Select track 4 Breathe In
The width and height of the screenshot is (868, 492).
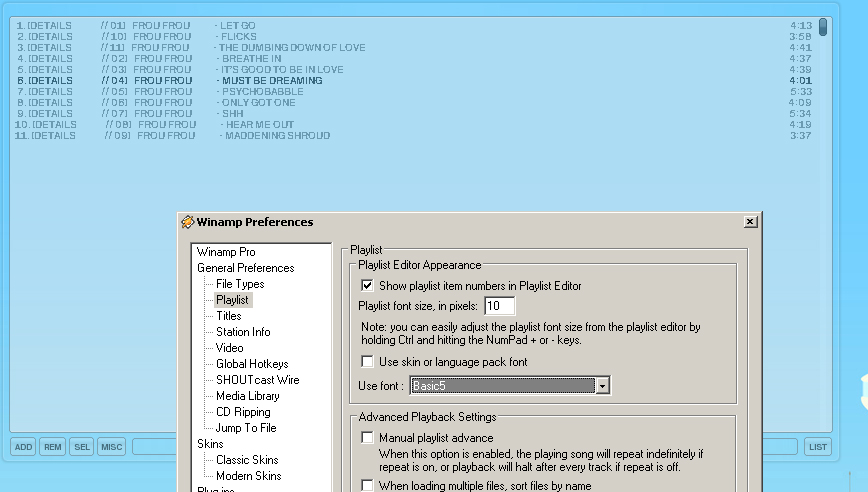click(x=414, y=59)
